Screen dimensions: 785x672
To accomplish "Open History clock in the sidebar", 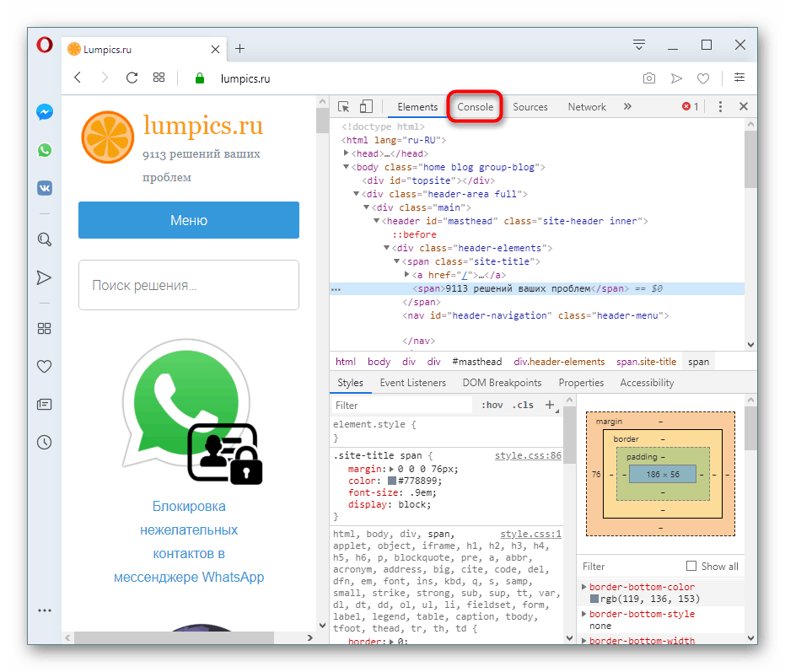I will [x=45, y=442].
